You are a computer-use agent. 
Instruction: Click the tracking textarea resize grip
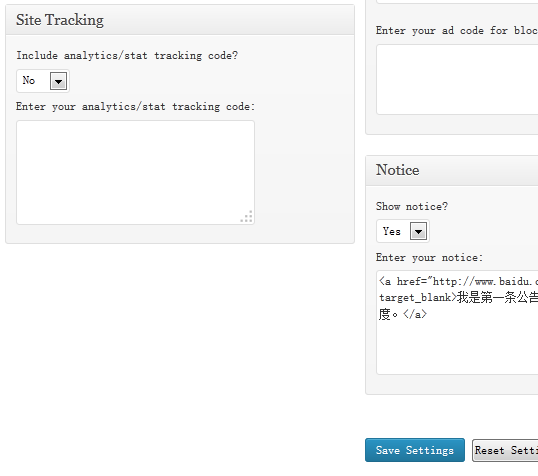pos(247,217)
